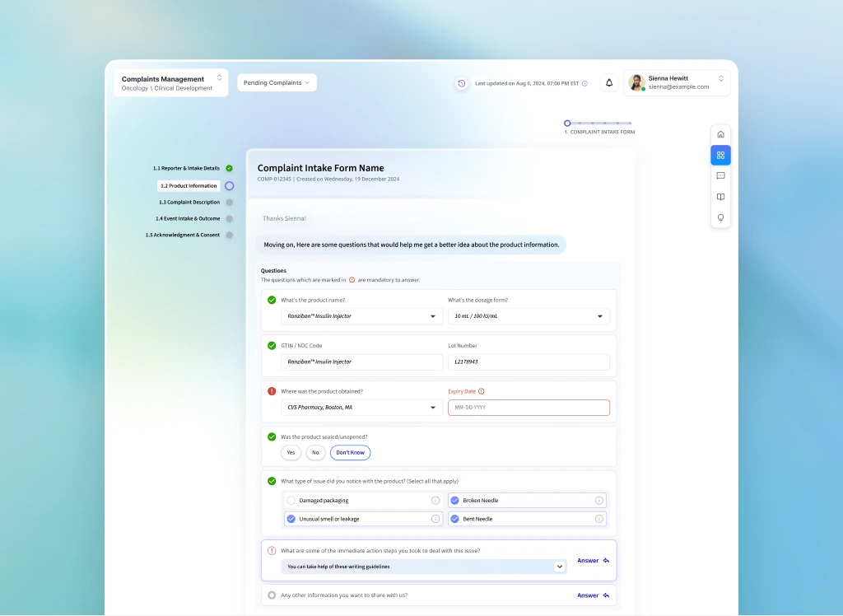Click green check icon beside GTIN / NDC Code

pos(272,345)
